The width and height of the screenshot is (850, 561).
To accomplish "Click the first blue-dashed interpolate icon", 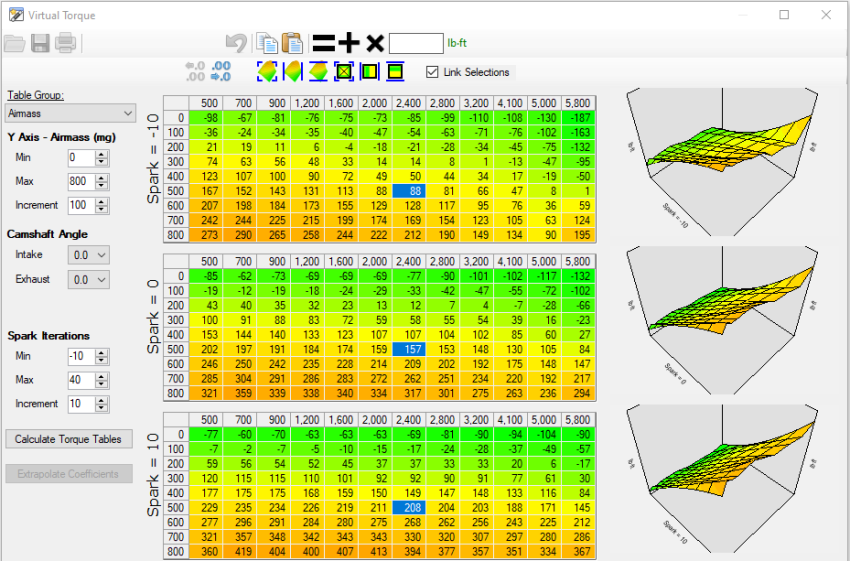I will click(x=267, y=72).
